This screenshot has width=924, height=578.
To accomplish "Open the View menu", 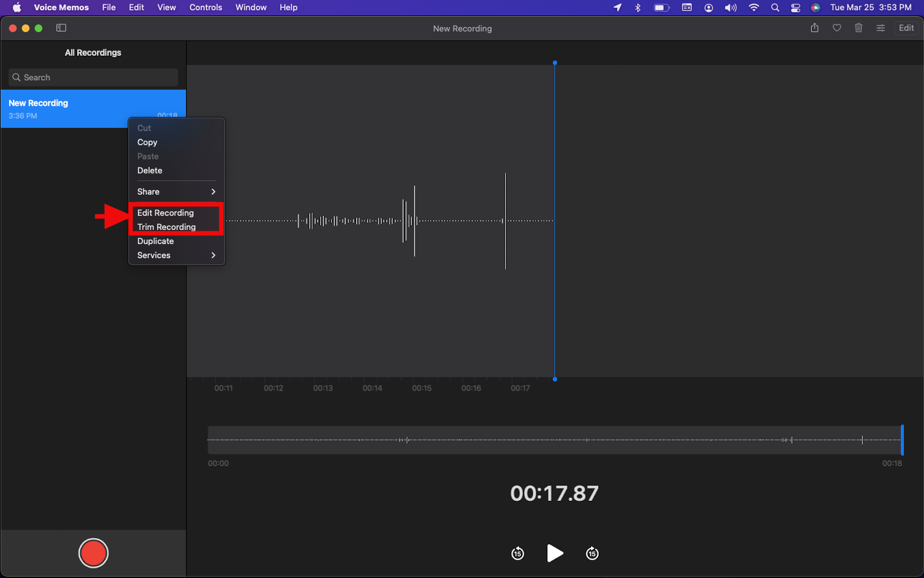I will coord(167,8).
